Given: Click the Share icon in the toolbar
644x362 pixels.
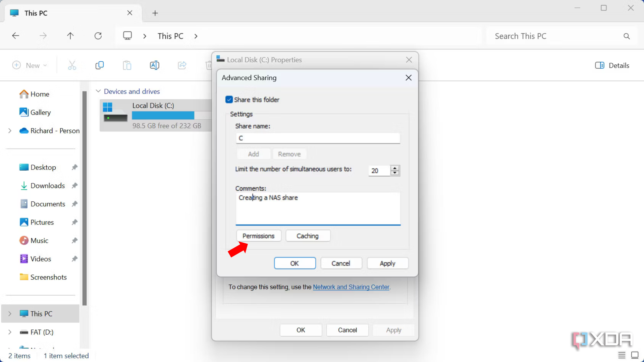Looking at the screenshot, I should point(182,65).
